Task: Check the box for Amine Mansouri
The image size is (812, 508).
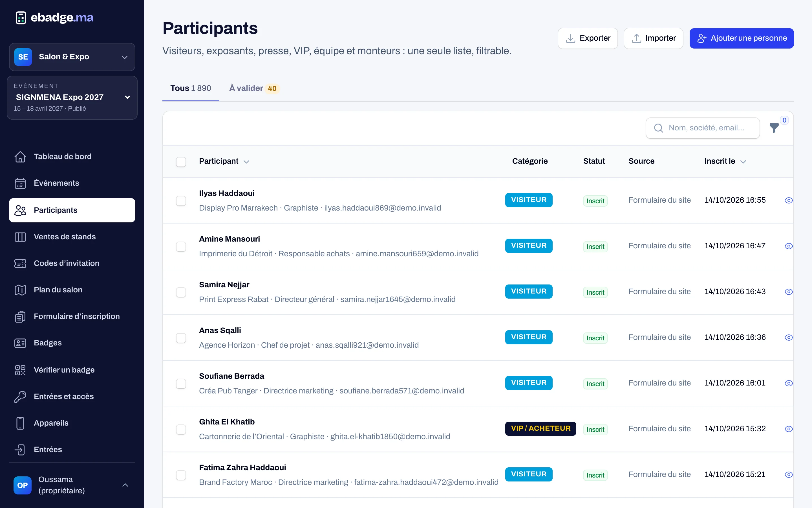Action: click(x=181, y=246)
